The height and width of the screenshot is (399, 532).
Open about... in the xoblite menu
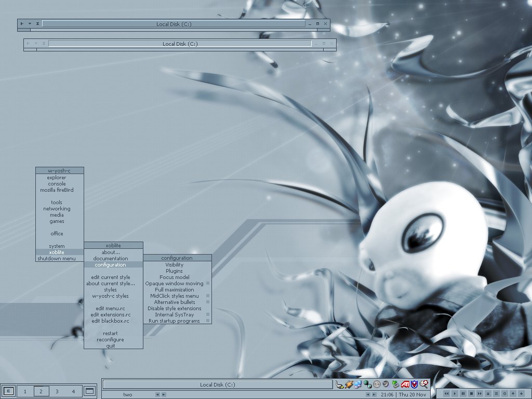pos(113,252)
